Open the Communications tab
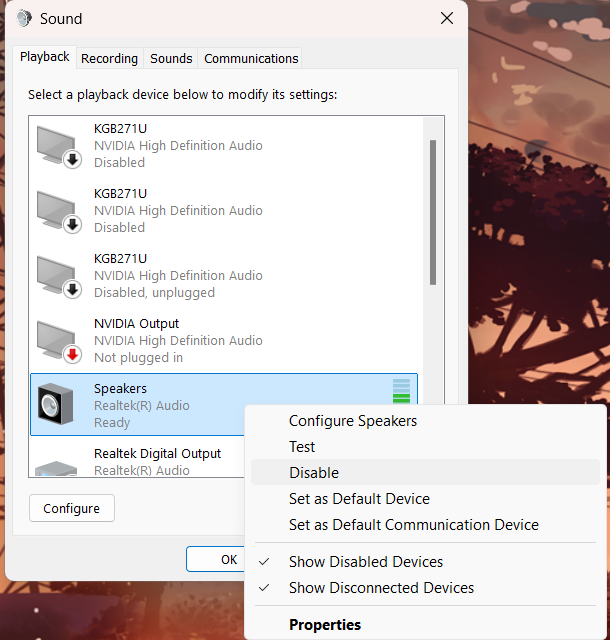Viewport: 610px width, 640px height. (x=251, y=58)
